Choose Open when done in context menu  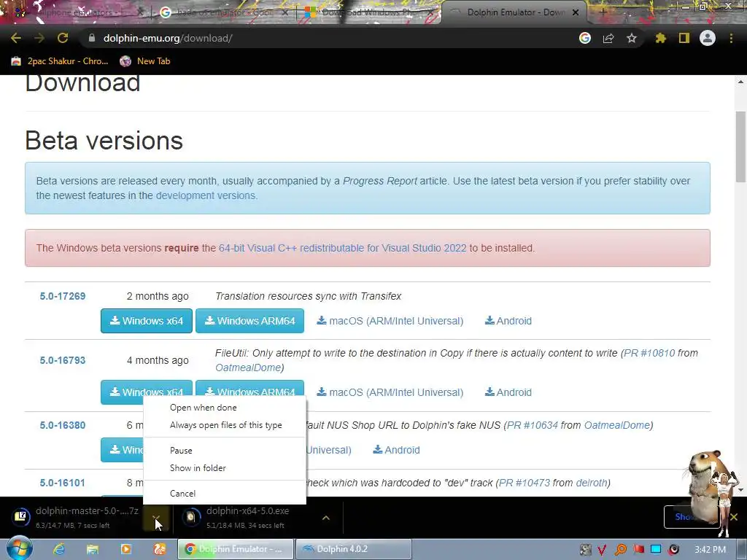pos(225,408)
